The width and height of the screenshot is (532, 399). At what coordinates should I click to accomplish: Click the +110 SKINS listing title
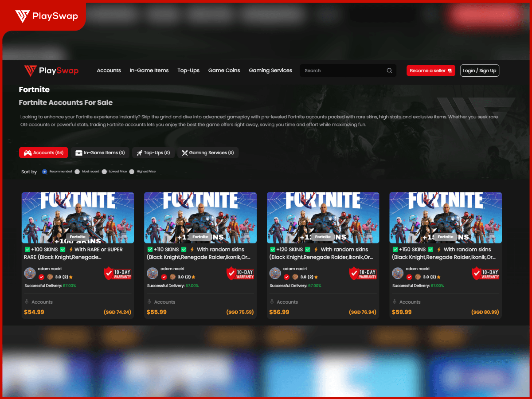click(x=199, y=253)
